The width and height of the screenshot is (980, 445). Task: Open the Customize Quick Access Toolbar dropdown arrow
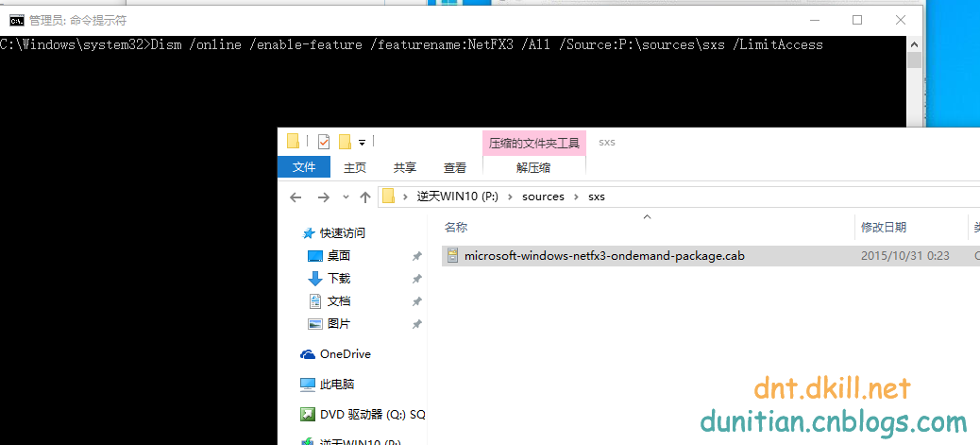362,144
